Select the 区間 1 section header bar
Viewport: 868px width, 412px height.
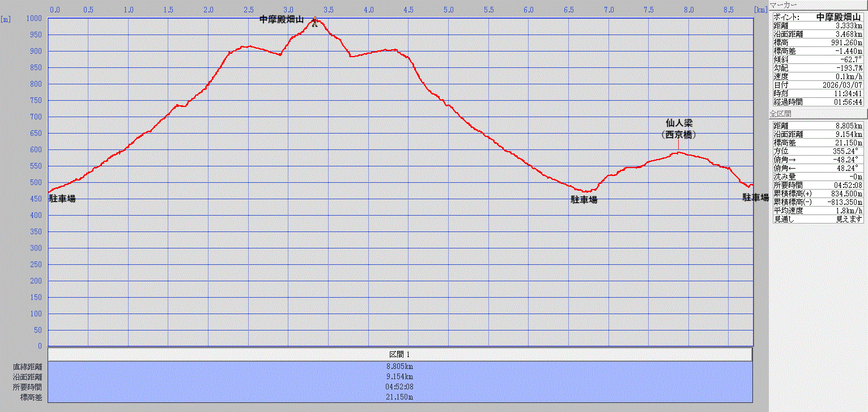coord(400,354)
